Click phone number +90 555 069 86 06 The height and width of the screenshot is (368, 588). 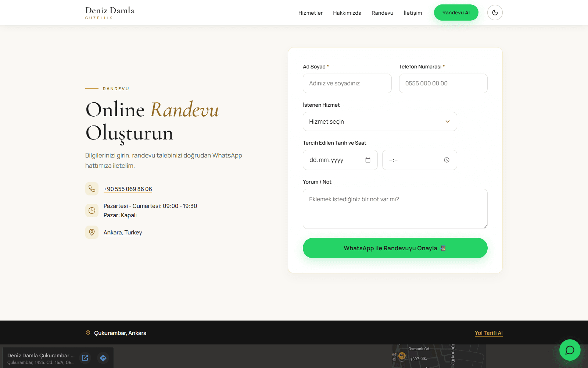[128, 189]
